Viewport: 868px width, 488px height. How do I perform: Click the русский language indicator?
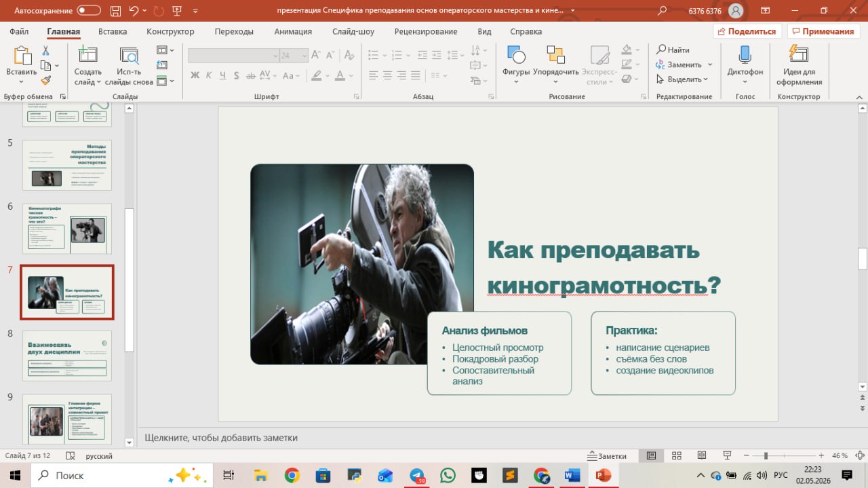[99, 456]
